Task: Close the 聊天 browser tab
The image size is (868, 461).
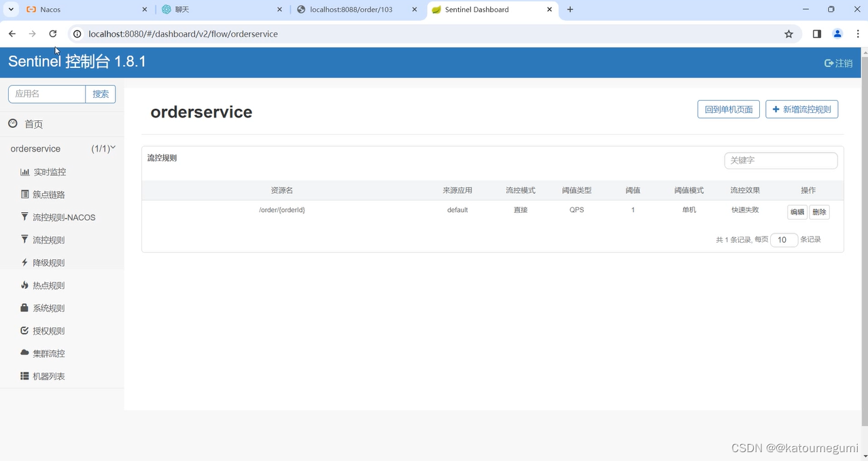Action: point(280,10)
